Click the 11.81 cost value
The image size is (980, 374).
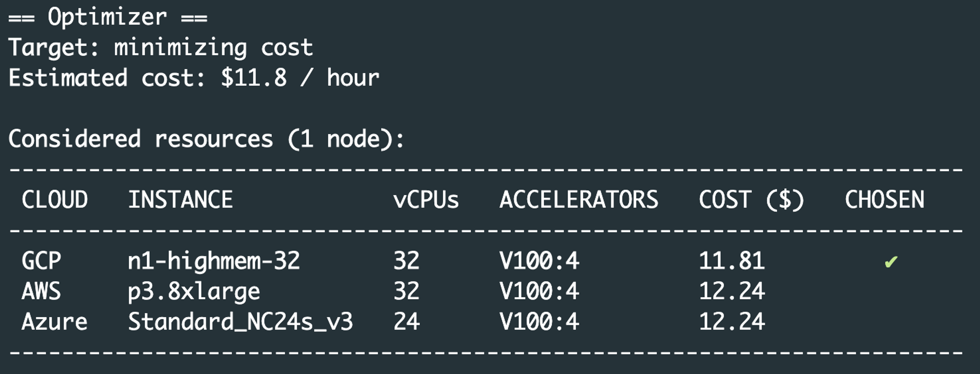[x=732, y=261]
